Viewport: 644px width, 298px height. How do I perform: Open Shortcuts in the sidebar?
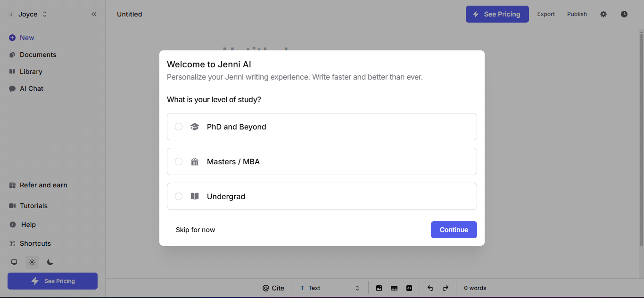(x=30, y=243)
